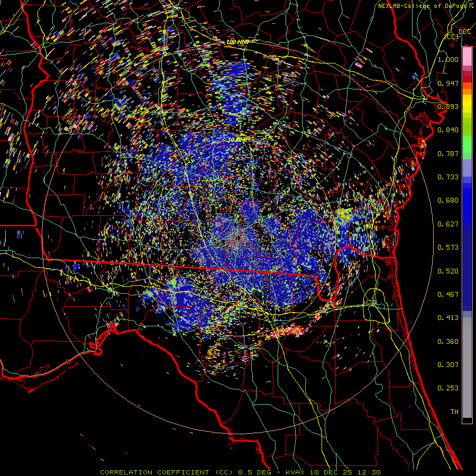
Task: Select the 0.787 legend value
Action: coord(448,153)
